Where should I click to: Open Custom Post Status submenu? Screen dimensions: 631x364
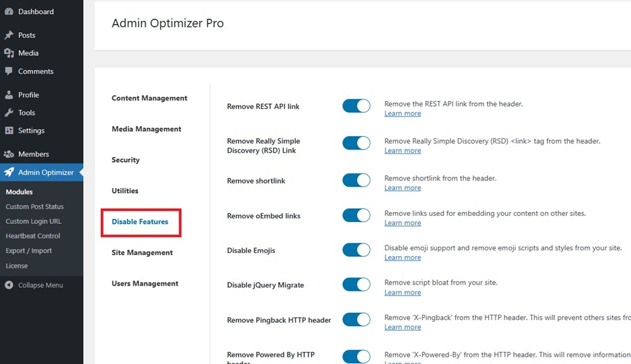[x=35, y=207]
